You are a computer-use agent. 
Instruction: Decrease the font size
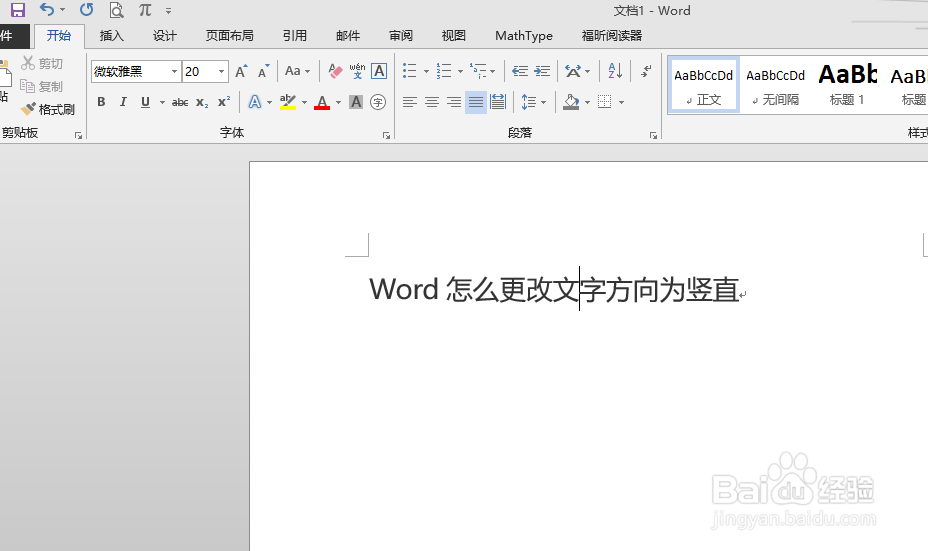[x=263, y=72]
